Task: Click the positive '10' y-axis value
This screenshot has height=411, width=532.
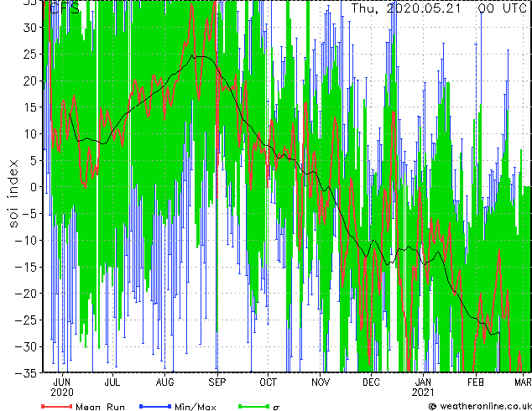Action: click(30, 134)
